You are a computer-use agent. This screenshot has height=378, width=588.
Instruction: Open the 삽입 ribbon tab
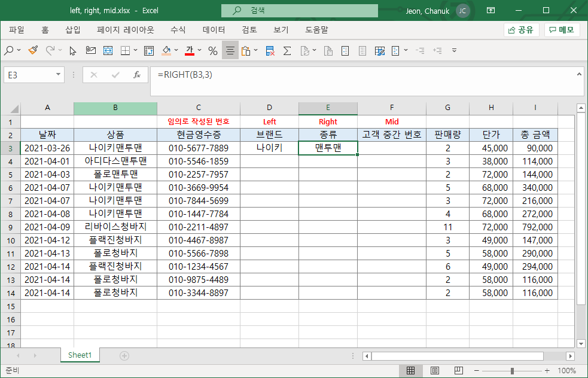(x=73, y=30)
